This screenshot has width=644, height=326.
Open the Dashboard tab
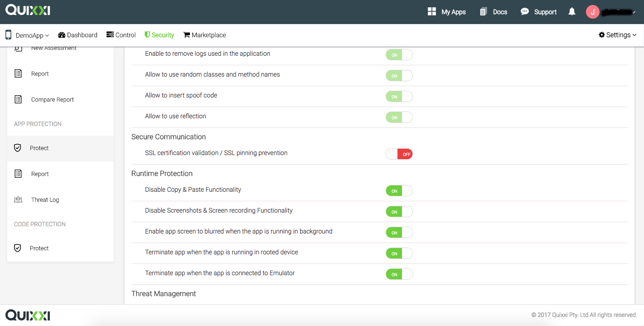click(77, 35)
